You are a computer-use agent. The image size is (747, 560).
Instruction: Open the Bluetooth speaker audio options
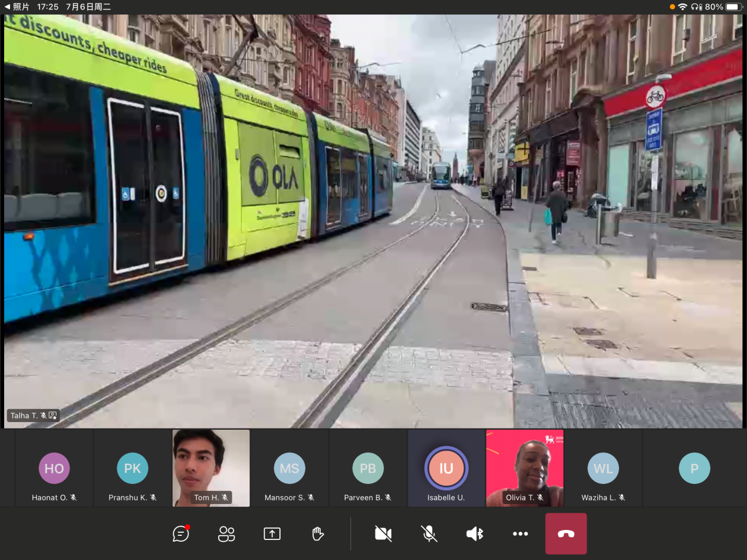(475, 534)
